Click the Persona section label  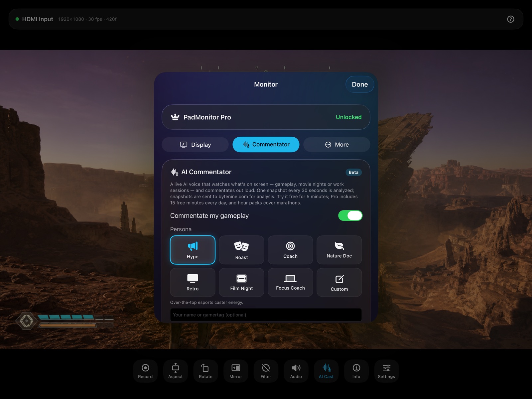click(181, 229)
